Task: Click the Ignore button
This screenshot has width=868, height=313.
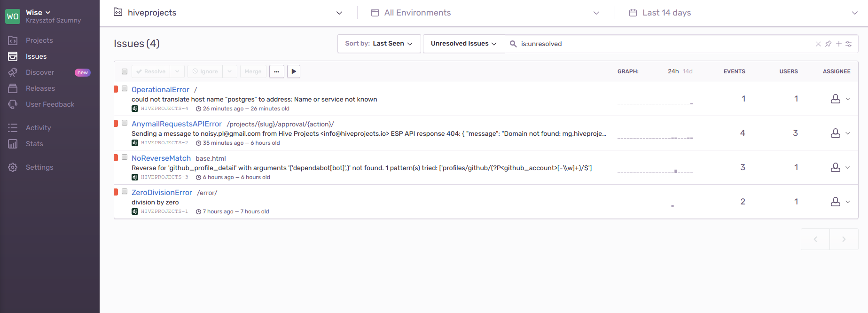Action: [x=205, y=71]
